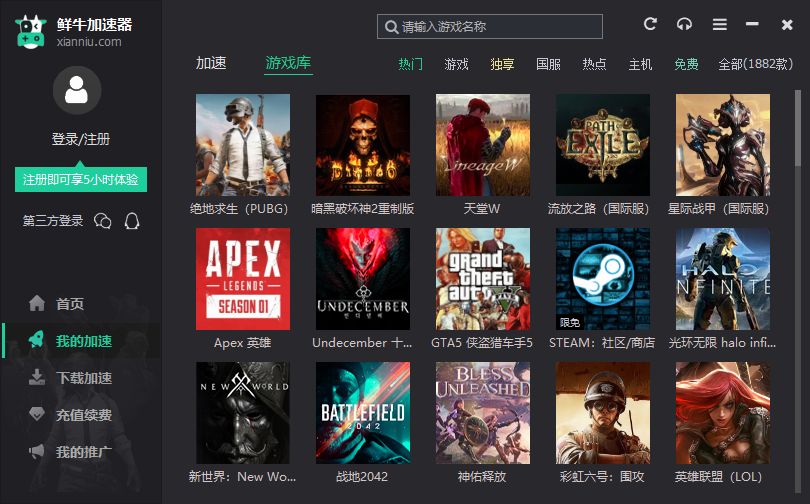Viewport: 810px width, 504px height.
Task: Minimize the accelerator window
Action: point(752,24)
